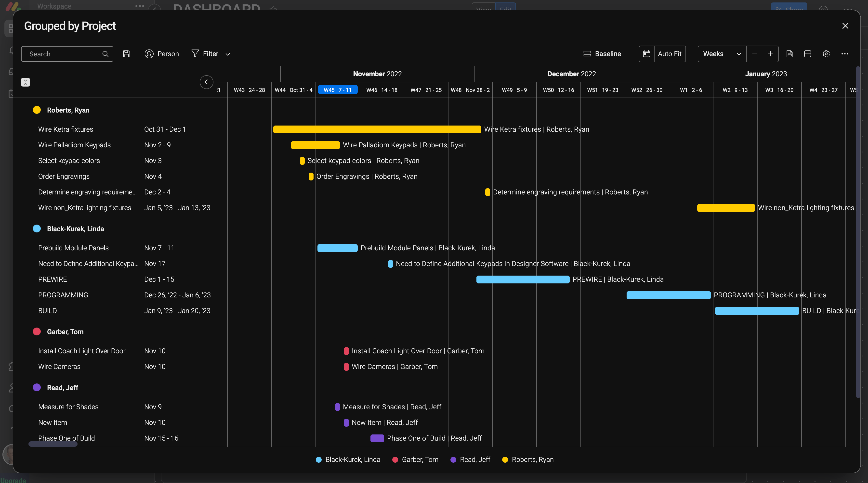
Task: Select the Read, Jeff group header
Action: coord(62,388)
